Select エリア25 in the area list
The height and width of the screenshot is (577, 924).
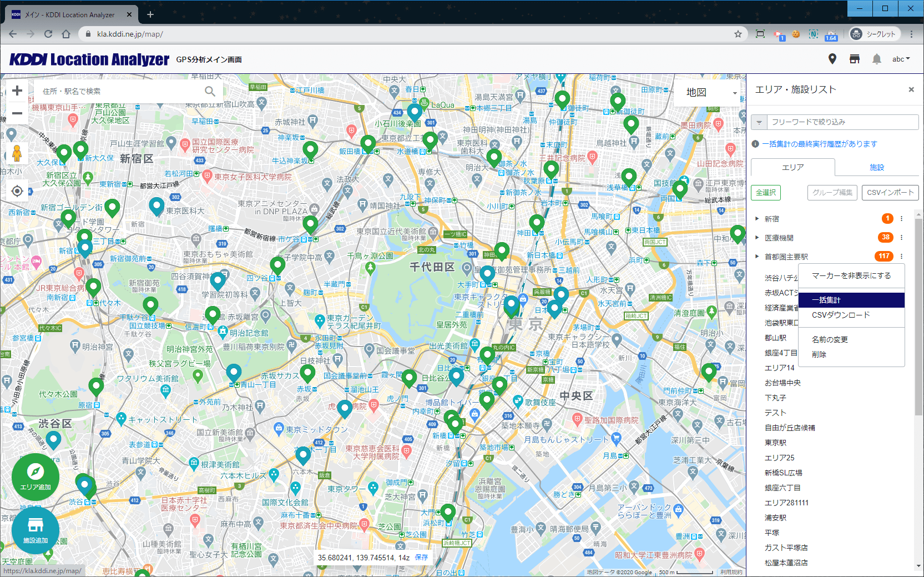[779, 458]
